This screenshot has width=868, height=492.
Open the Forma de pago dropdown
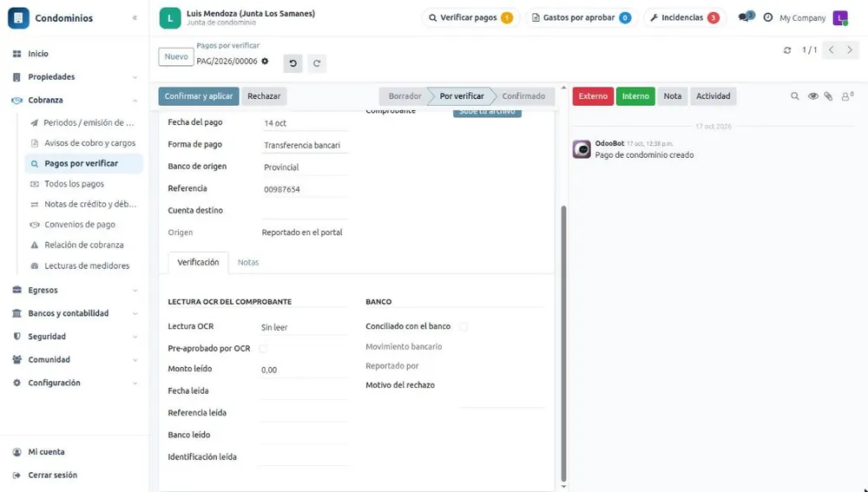point(305,145)
